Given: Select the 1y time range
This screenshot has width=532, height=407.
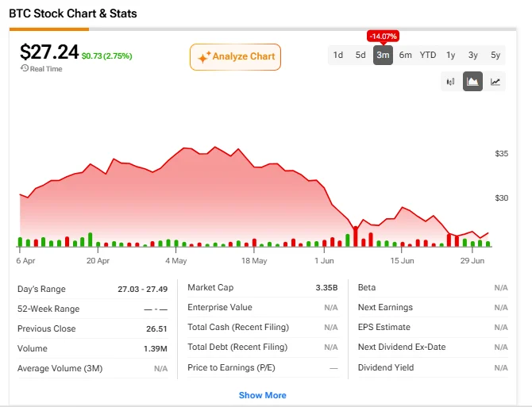Looking at the screenshot, I should tap(450, 55).
